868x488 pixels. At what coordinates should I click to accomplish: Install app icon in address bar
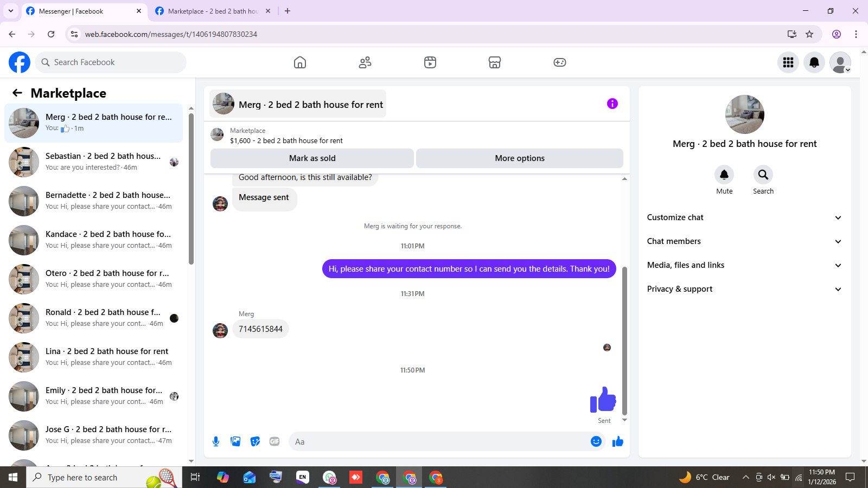click(792, 34)
